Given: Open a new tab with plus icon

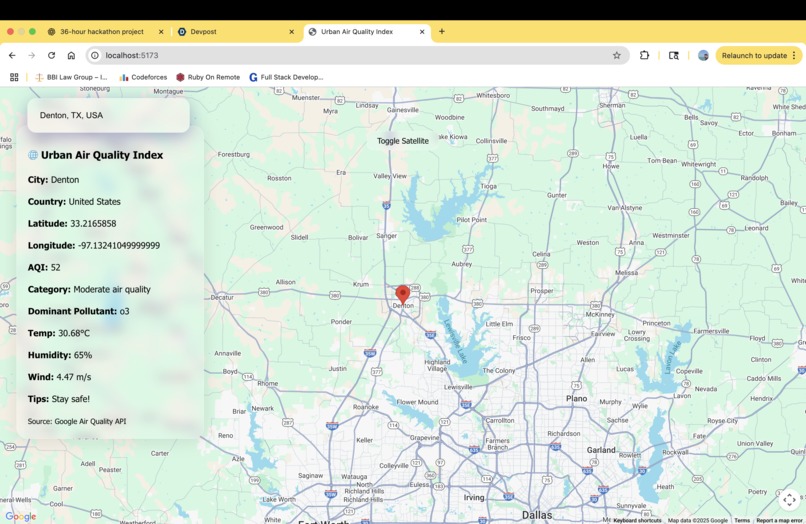Looking at the screenshot, I should (442, 31).
